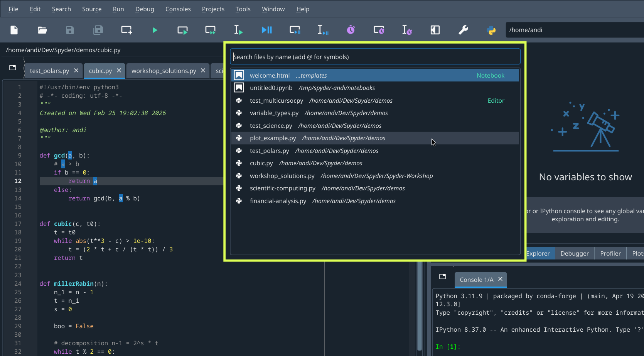
Task: Profile the current file with stopwatch tool
Action: [351, 30]
